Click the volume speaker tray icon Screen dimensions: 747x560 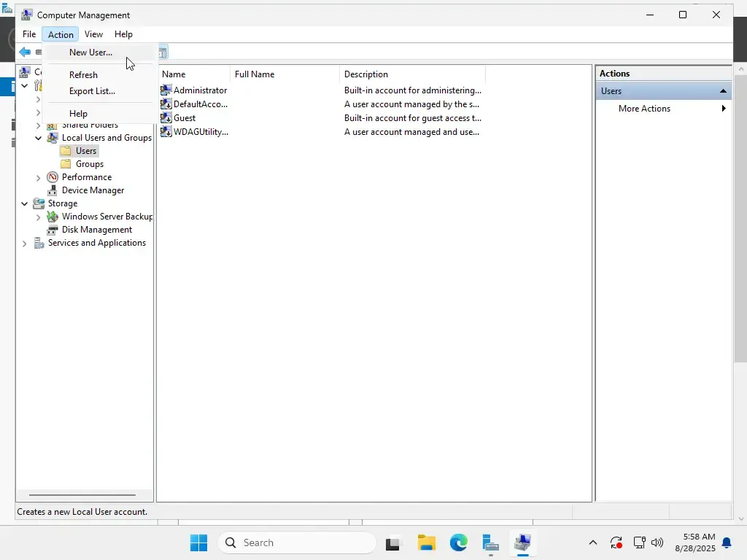point(657,542)
